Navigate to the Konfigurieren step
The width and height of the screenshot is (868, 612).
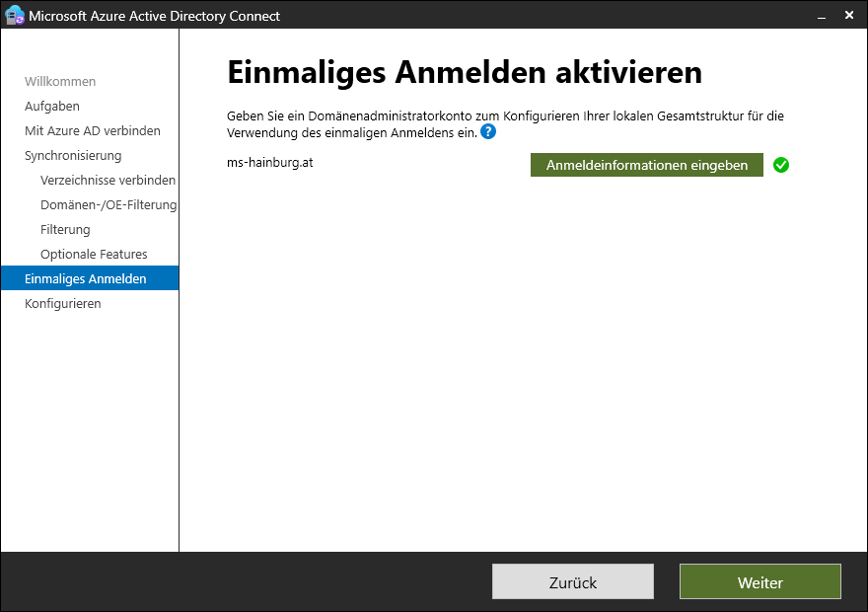coord(63,303)
